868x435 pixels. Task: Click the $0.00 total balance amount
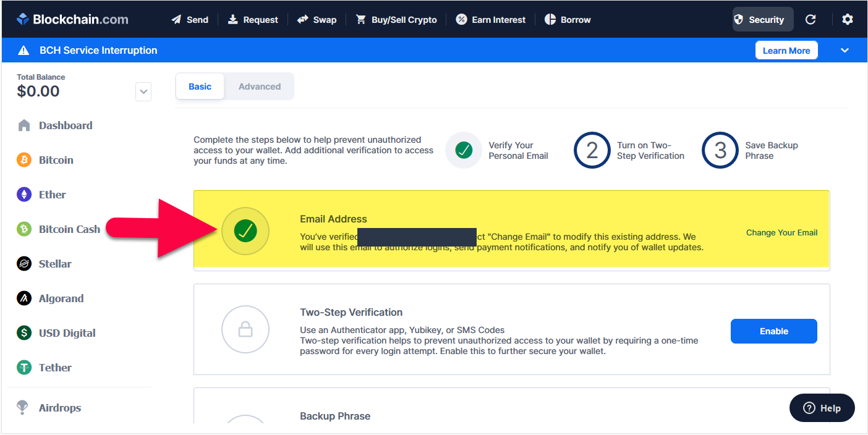(x=38, y=91)
